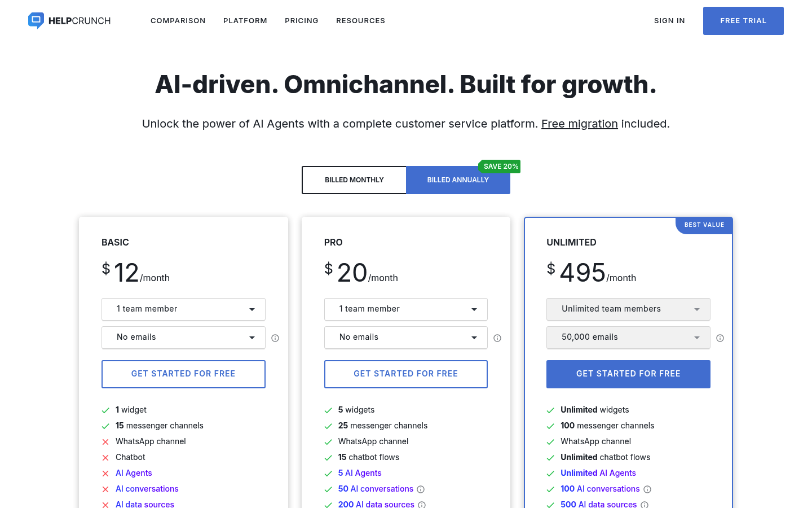
Task: Click AI Agents link in Basic plan
Action: (x=134, y=473)
